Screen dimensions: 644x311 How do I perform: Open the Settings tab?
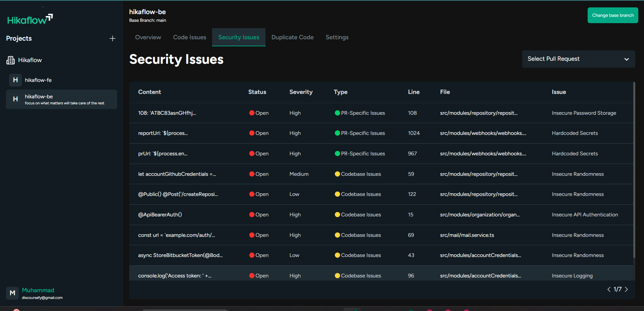click(337, 37)
